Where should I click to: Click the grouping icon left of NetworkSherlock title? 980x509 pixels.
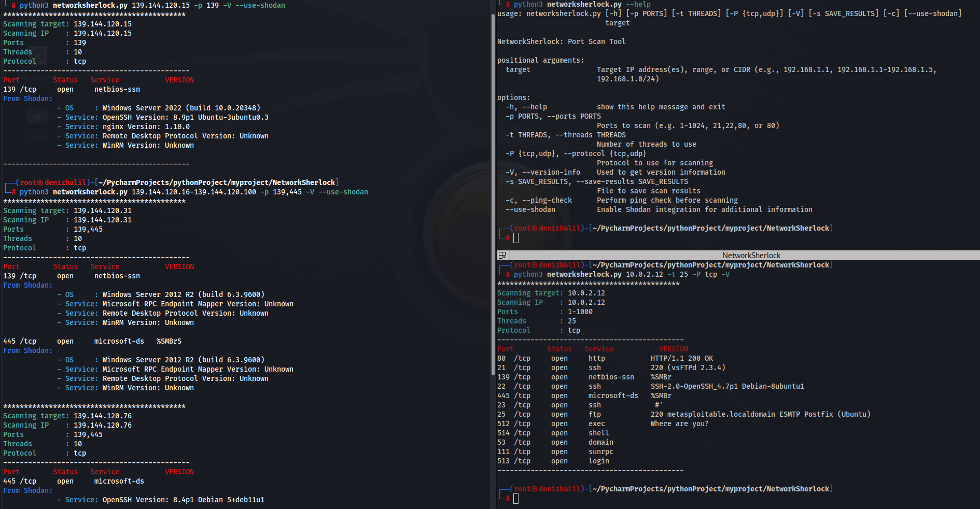point(502,255)
